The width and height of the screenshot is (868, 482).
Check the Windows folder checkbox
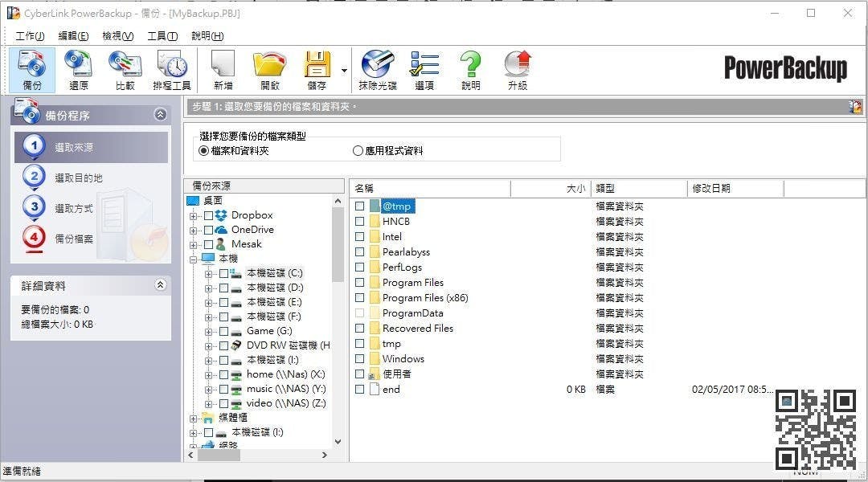(360, 358)
